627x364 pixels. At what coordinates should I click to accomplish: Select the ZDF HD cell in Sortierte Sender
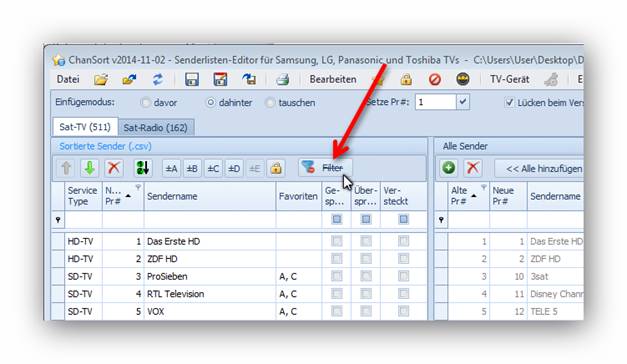(210, 259)
